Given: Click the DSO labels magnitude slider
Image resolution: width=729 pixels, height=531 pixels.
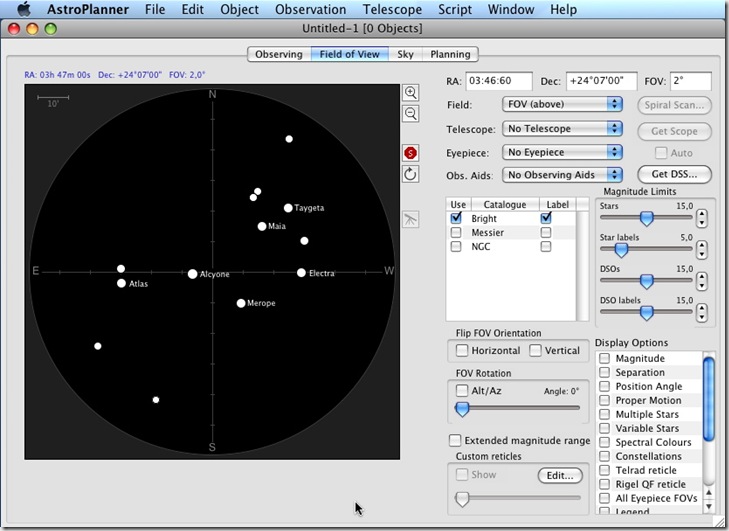Looking at the screenshot, I should [646, 312].
